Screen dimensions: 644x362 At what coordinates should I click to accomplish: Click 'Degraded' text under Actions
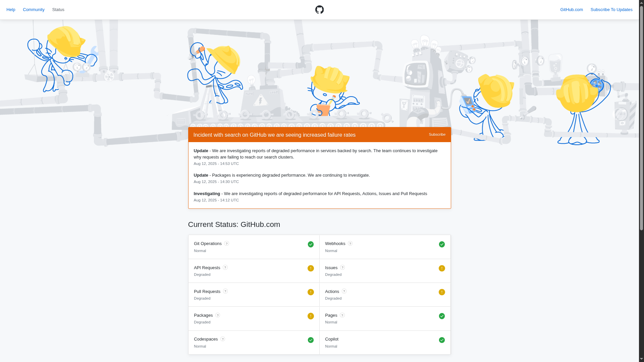pos(333,298)
